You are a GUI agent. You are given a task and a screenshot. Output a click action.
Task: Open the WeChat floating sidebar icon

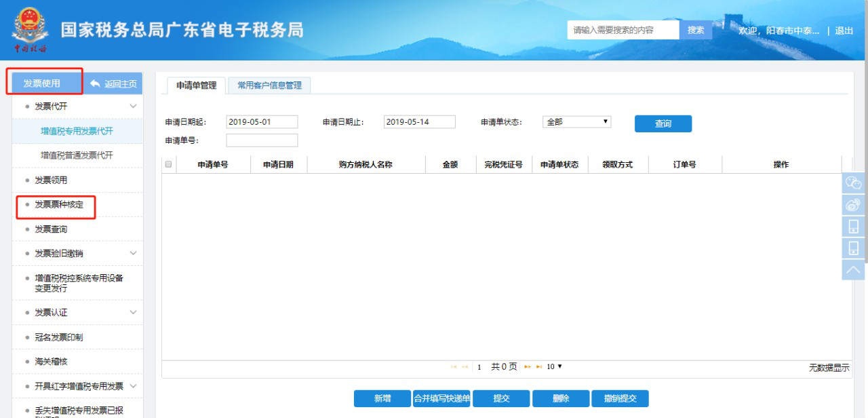[x=854, y=183]
